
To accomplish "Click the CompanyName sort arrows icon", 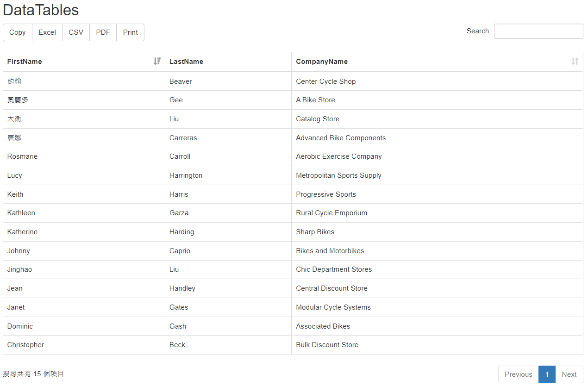I will click(575, 61).
